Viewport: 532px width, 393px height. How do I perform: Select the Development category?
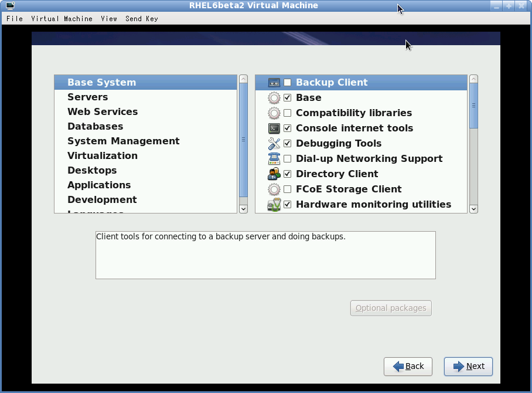coord(145,199)
